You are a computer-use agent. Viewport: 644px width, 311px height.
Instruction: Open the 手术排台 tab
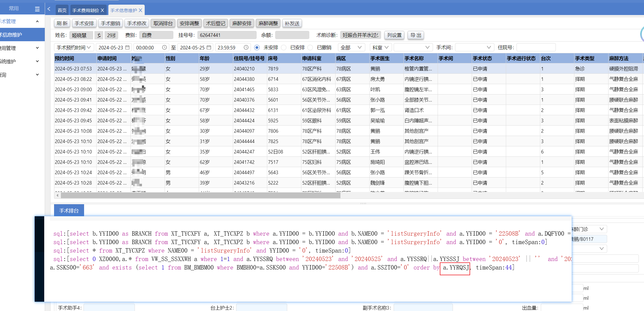pos(69,211)
